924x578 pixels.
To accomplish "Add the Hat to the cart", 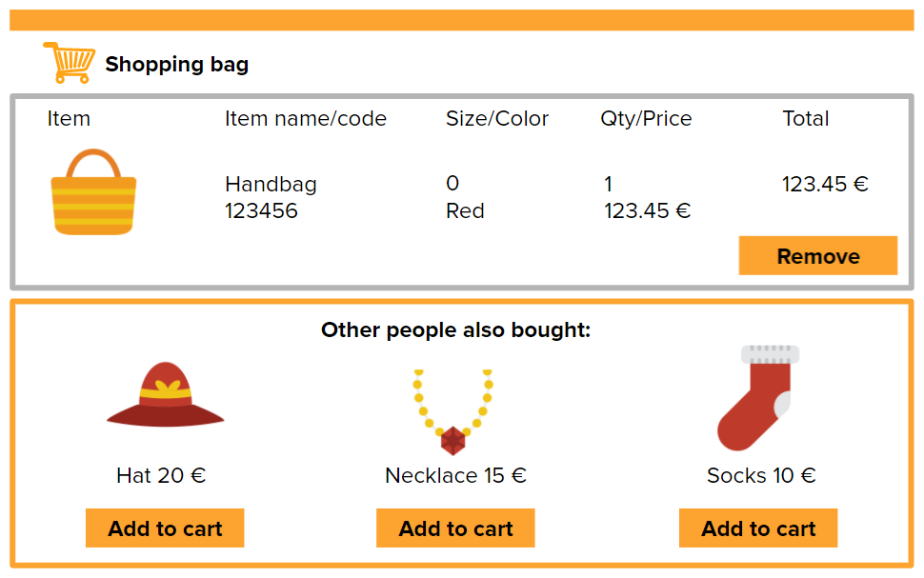I will click(164, 528).
